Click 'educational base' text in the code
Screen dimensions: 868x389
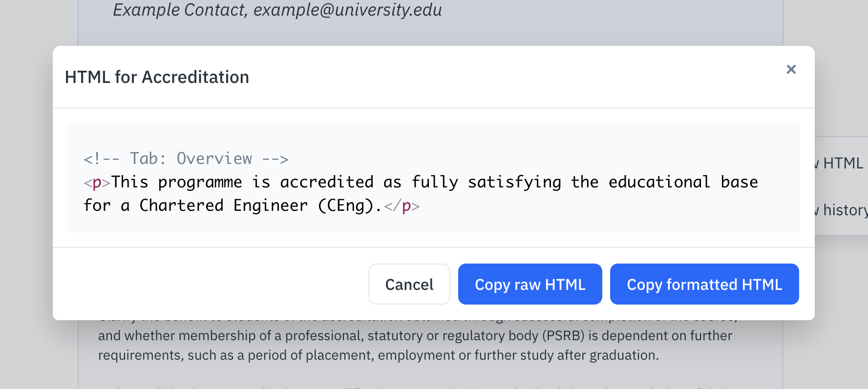pyautogui.click(x=683, y=182)
